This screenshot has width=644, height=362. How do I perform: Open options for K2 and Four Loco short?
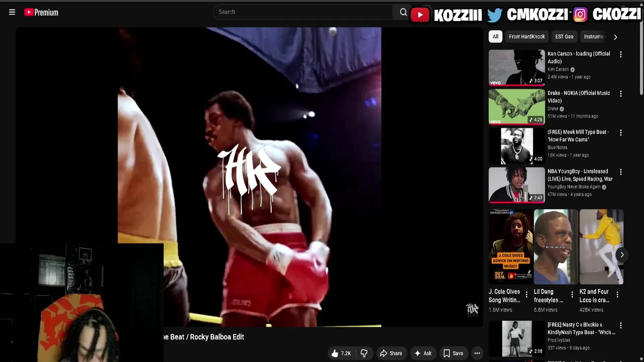tap(617, 295)
